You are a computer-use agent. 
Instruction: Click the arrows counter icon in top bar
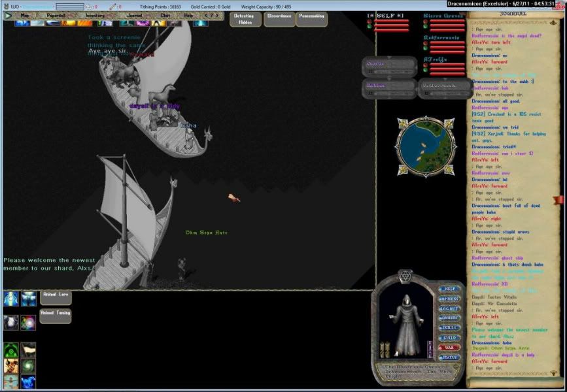click(113, 7)
